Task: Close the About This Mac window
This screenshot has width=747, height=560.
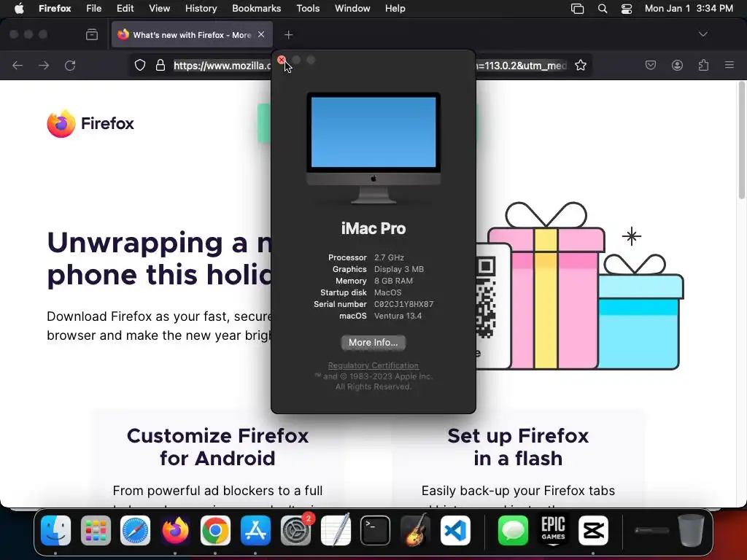Action: (x=282, y=60)
